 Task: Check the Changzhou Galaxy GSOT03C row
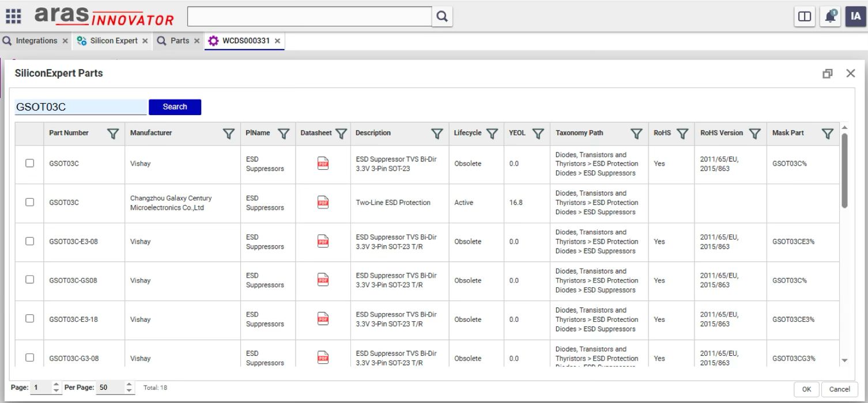(29, 202)
